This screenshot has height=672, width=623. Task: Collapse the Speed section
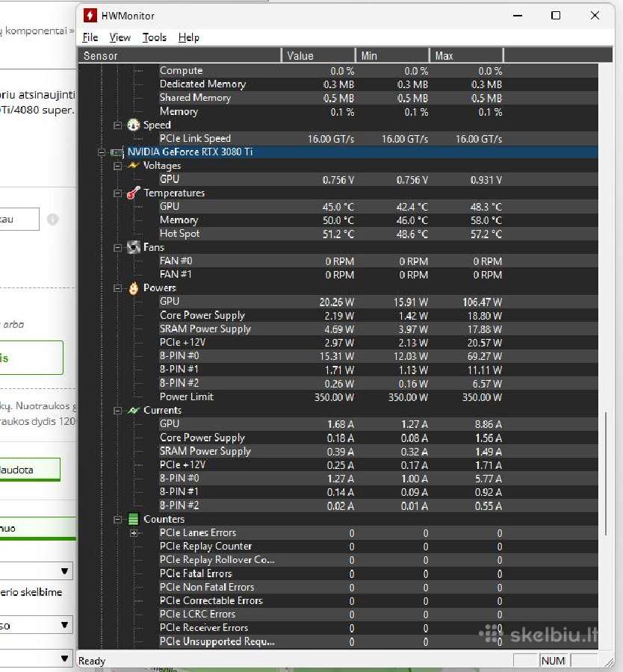117,125
